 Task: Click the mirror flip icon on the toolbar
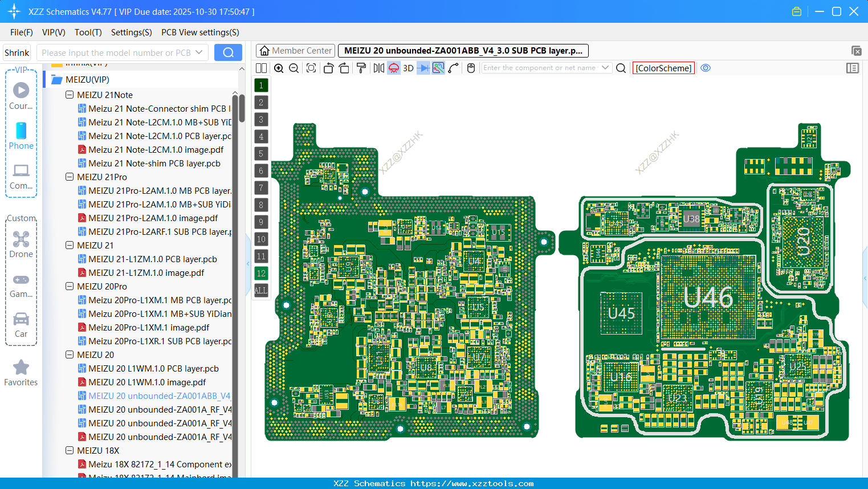point(378,68)
